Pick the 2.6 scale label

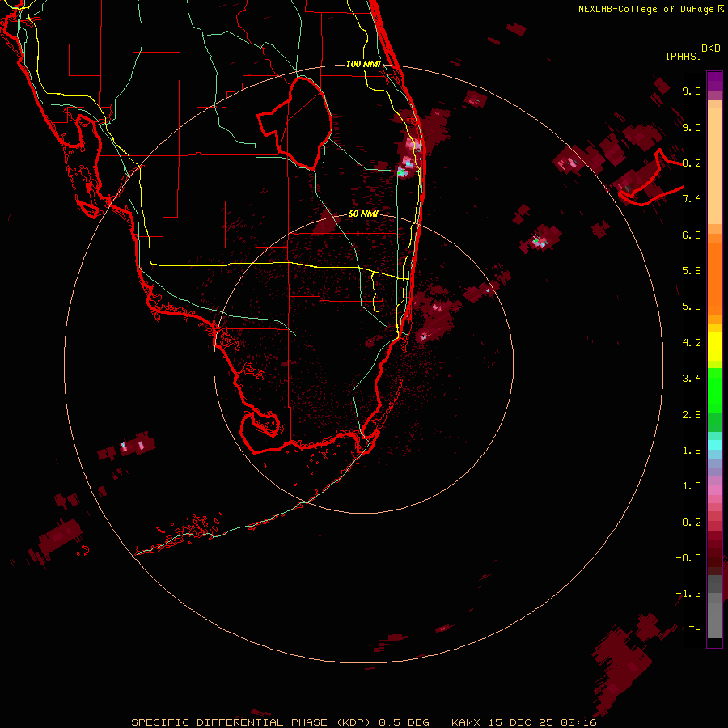click(x=692, y=415)
